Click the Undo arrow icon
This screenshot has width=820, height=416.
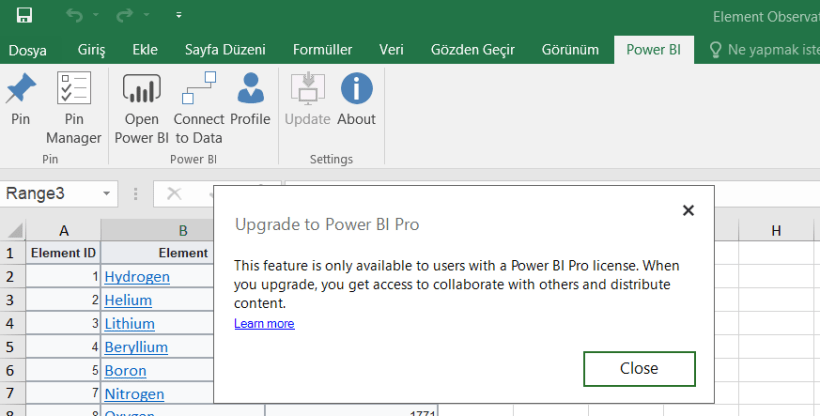coord(73,15)
